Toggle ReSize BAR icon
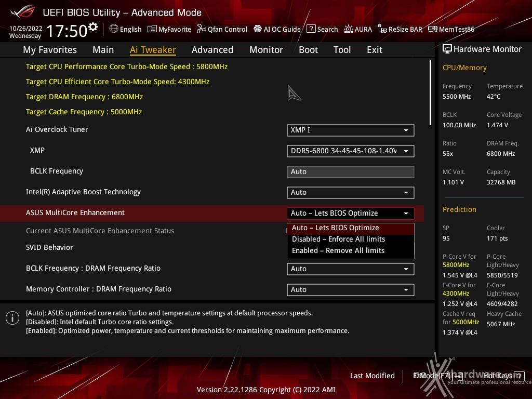This screenshot has height=399, width=532. click(x=382, y=29)
